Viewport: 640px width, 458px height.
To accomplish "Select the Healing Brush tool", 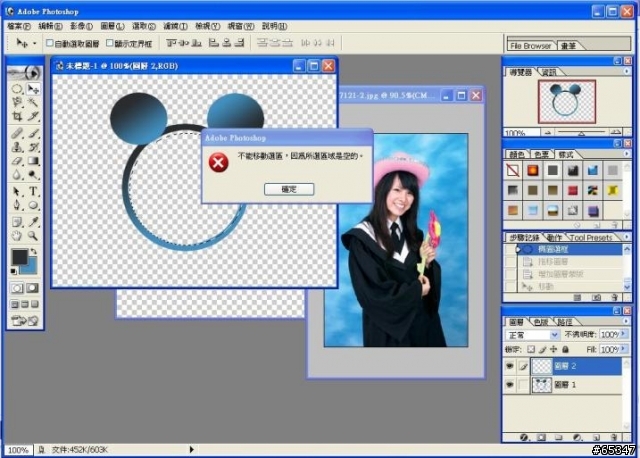I will click(17, 133).
